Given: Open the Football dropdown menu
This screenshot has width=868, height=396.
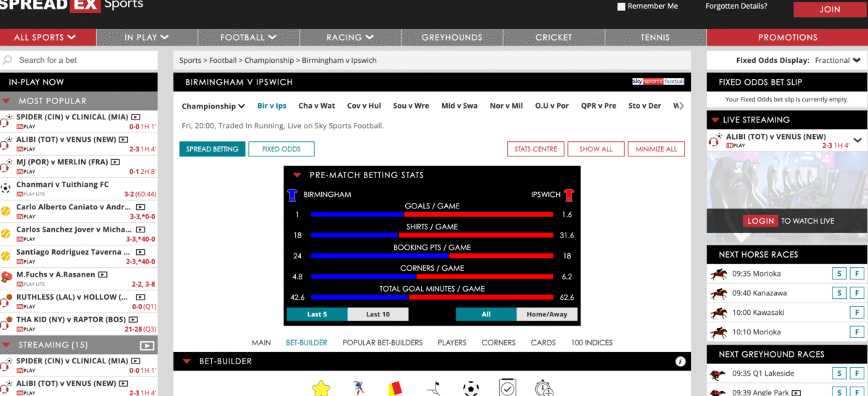Looking at the screenshot, I should 249,37.
